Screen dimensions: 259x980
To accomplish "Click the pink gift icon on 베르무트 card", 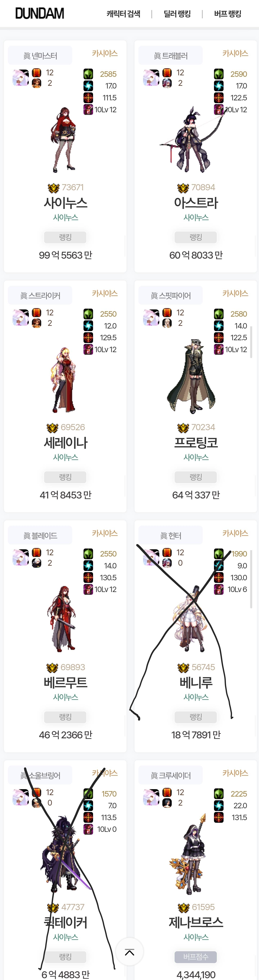I will (88, 589).
